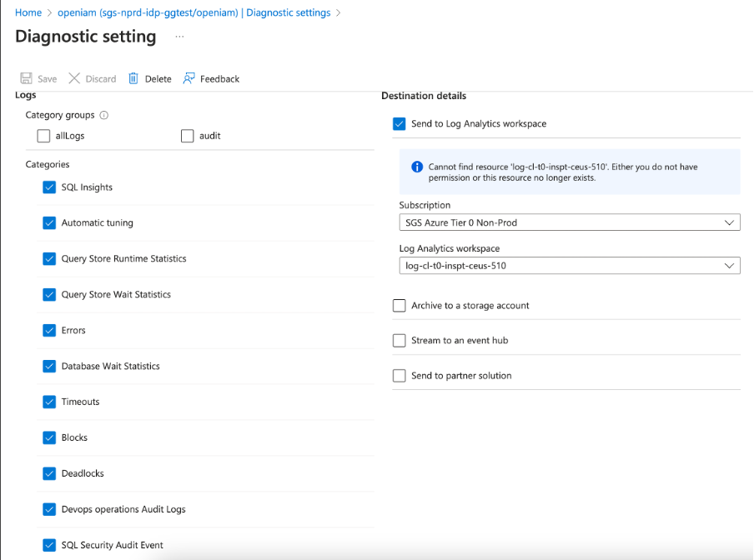This screenshot has width=754, height=560.
Task: Click the Category groups info icon
Action: tap(104, 116)
